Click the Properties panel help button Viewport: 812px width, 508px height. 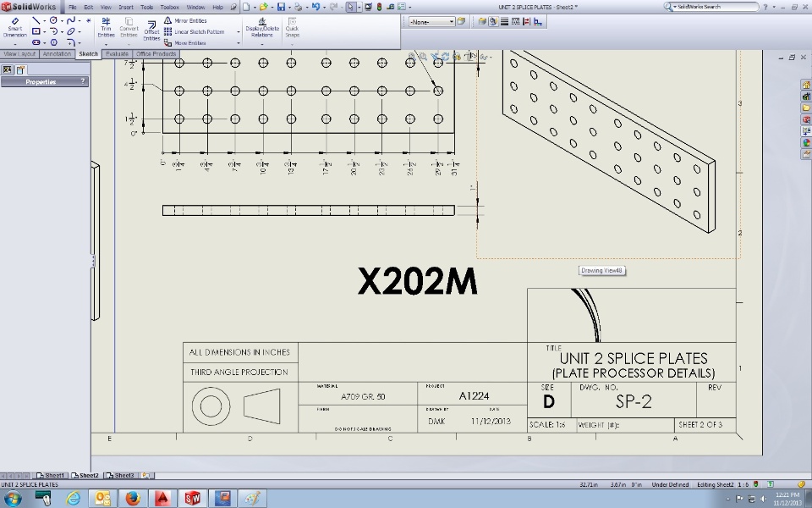(x=82, y=81)
